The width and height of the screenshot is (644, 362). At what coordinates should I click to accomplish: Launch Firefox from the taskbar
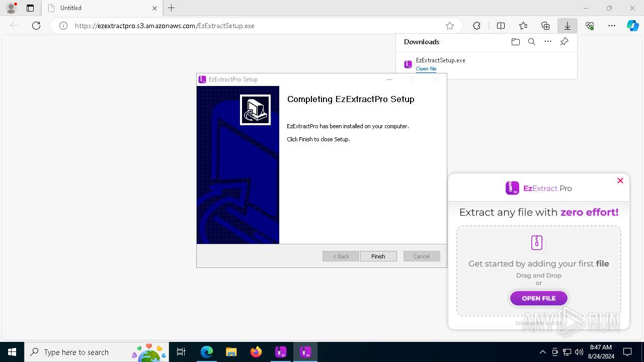coord(256,352)
